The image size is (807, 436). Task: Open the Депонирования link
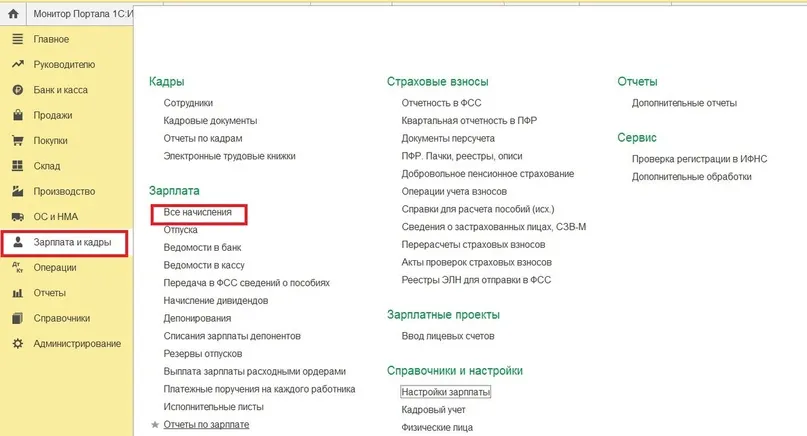tap(197, 318)
